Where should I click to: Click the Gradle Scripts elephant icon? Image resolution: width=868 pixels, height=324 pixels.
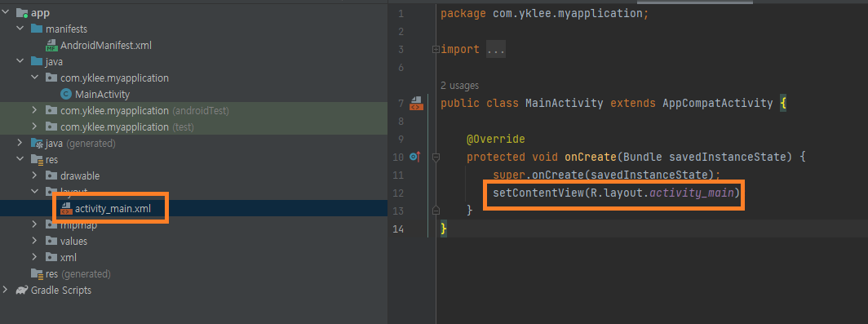(22, 291)
